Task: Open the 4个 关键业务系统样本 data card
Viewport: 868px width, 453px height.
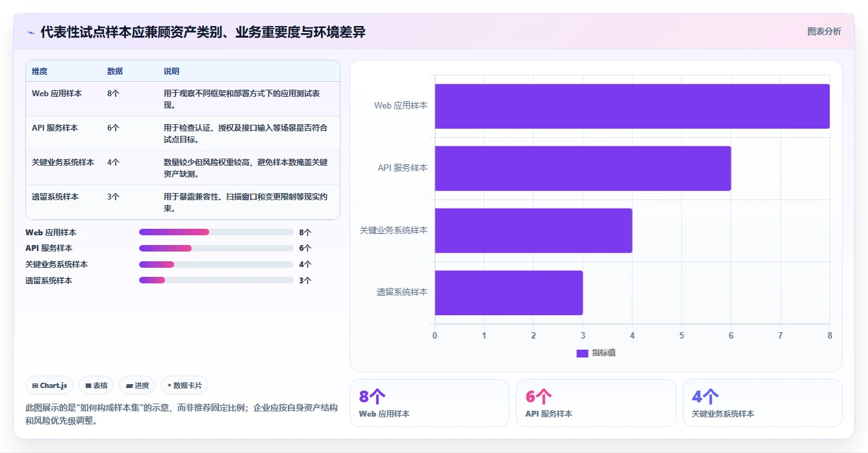Action: pos(762,403)
